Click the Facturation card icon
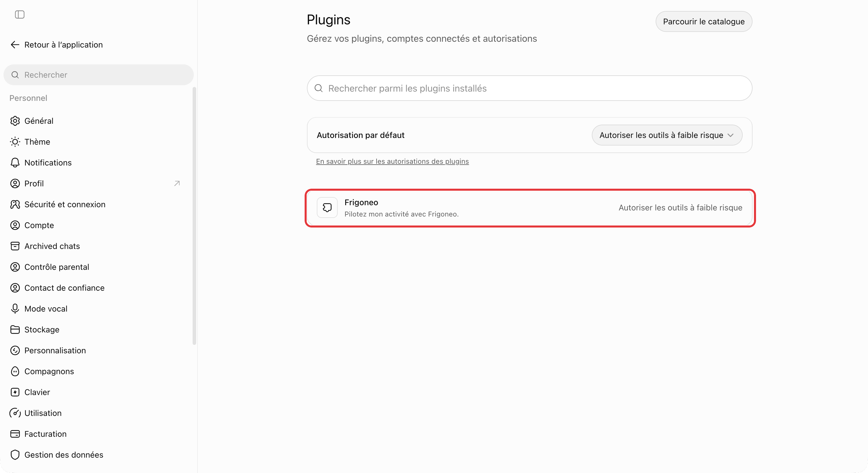This screenshot has width=868, height=473. 15,434
